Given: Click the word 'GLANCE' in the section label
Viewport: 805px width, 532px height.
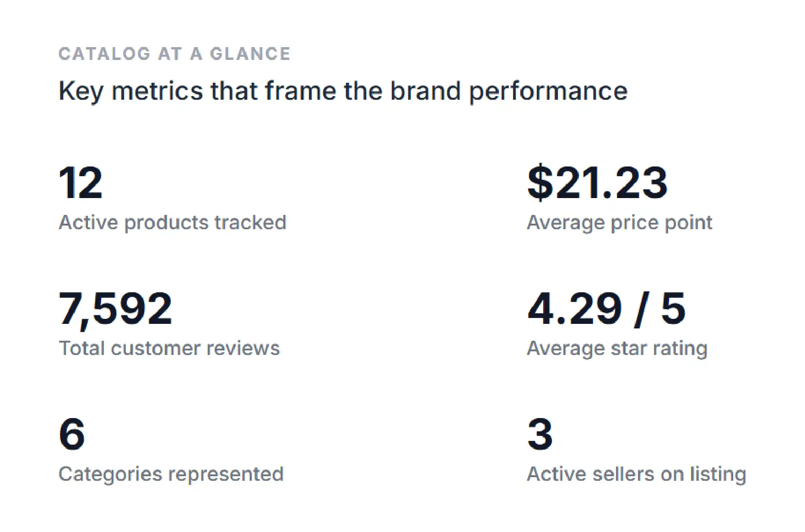Looking at the screenshot, I should point(250,54).
